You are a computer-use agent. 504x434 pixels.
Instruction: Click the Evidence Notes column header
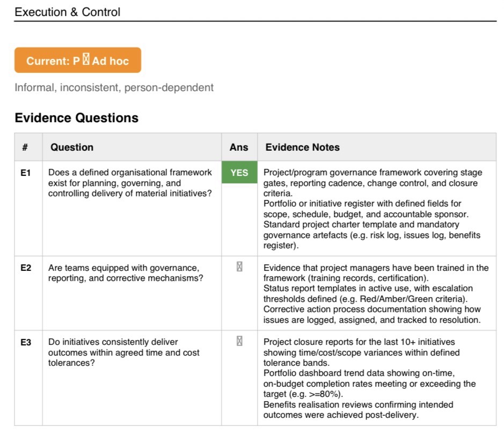303,147
